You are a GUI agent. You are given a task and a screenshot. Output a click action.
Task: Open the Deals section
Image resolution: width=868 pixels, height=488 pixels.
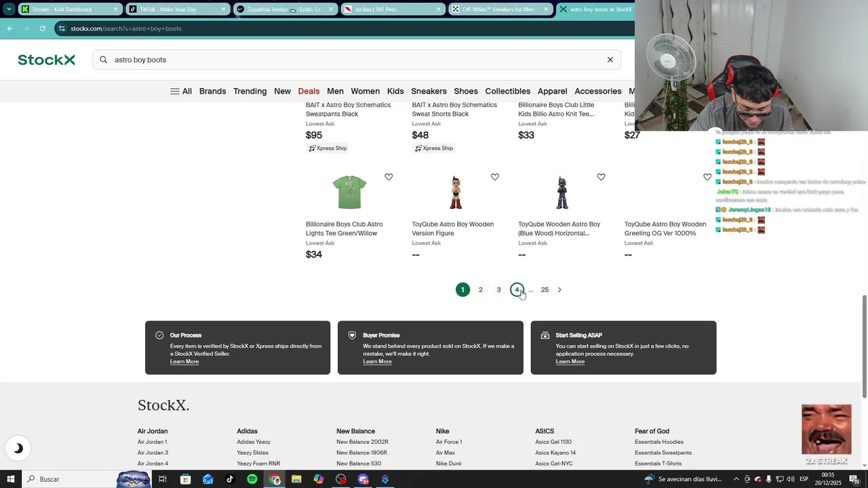pos(309,91)
